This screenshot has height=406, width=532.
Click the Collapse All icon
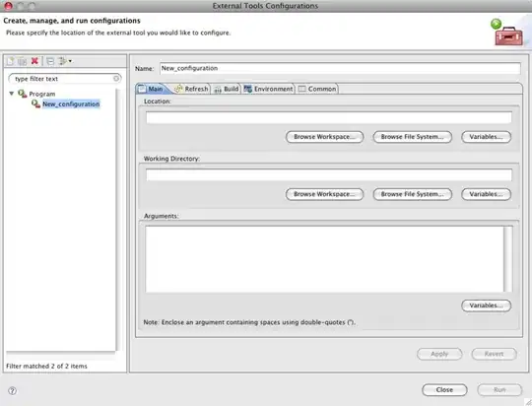point(50,61)
